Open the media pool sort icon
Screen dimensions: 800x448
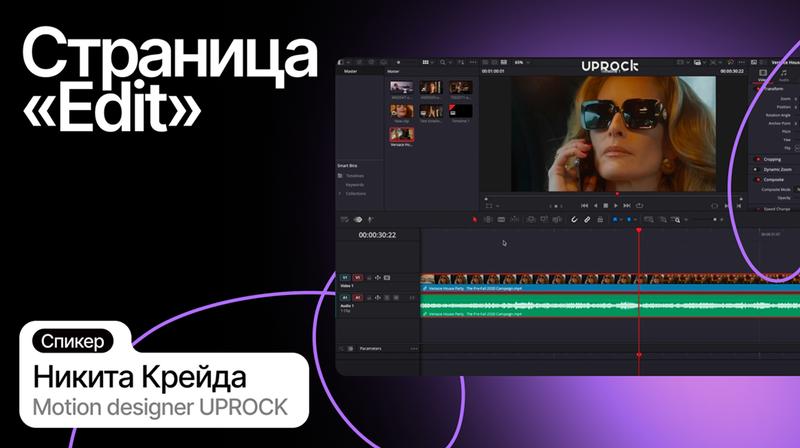click(460, 62)
